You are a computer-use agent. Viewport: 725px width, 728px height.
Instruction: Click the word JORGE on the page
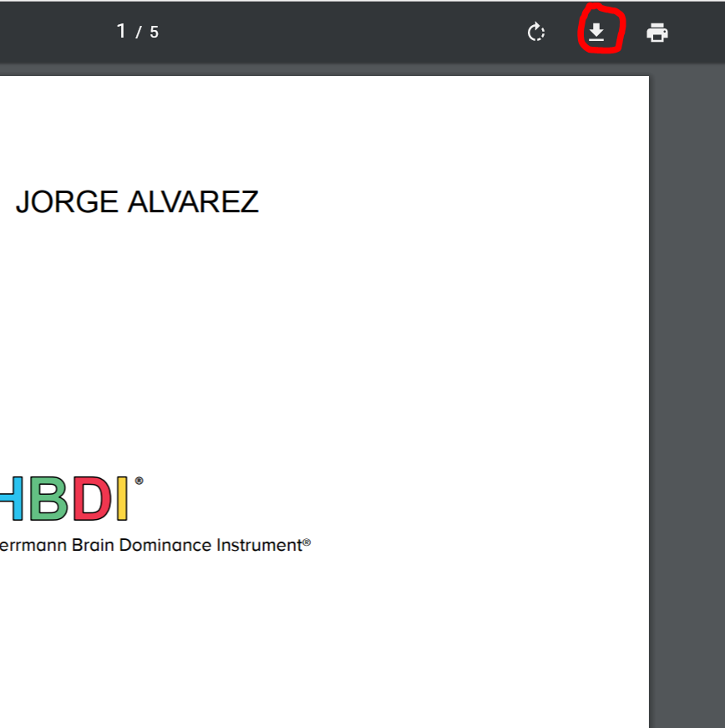tap(67, 202)
